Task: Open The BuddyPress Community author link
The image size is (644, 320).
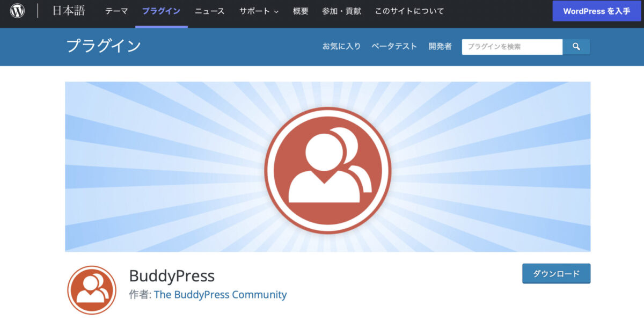Action: pos(220,295)
